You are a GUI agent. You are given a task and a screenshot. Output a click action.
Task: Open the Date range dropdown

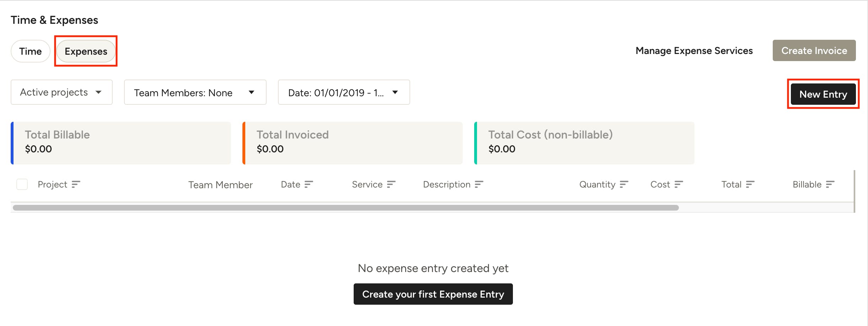coord(344,92)
